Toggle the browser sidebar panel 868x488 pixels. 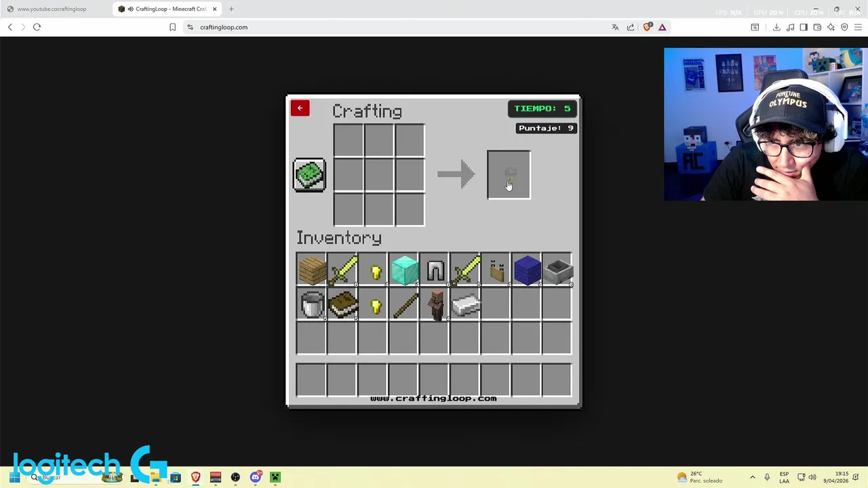(x=804, y=27)
